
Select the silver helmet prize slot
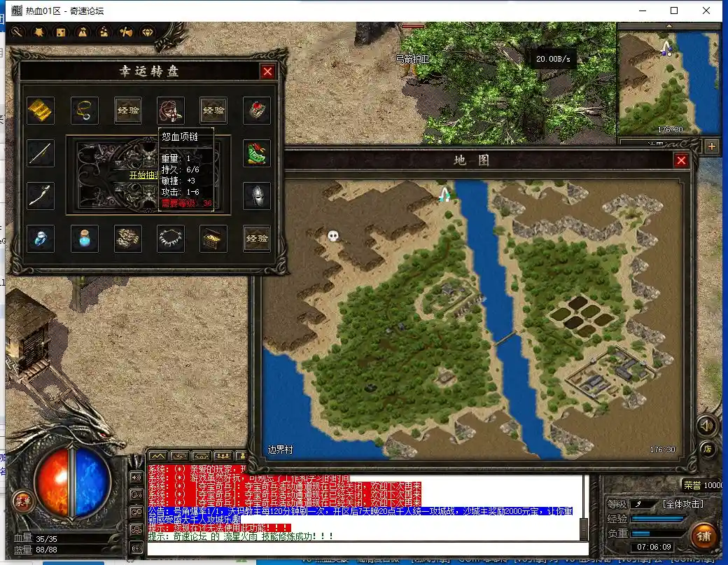[257, 196]
